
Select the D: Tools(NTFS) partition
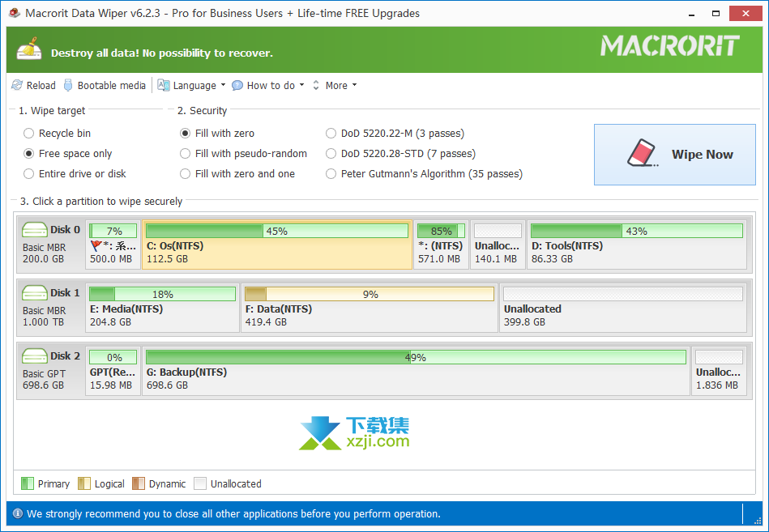tap(637, 245)
